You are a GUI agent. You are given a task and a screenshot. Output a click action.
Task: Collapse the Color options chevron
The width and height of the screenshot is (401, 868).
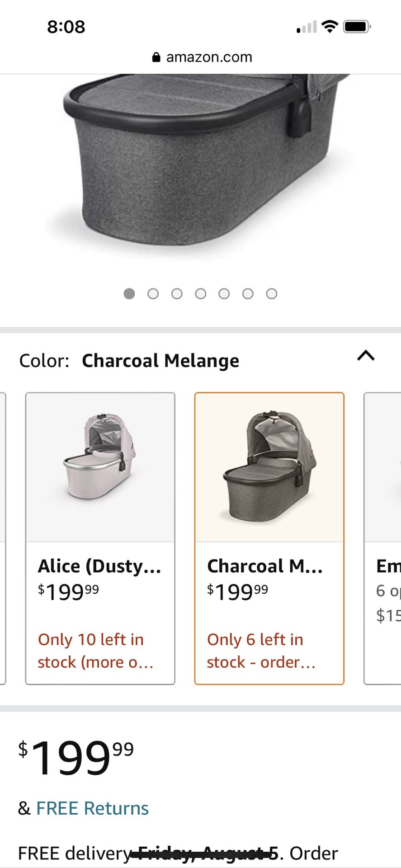(x=366, y=356)
